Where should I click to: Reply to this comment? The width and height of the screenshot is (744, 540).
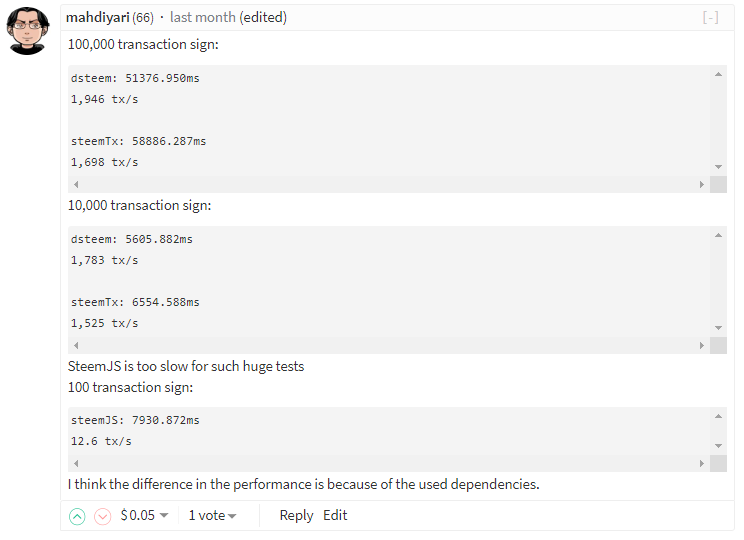point(296,515)
